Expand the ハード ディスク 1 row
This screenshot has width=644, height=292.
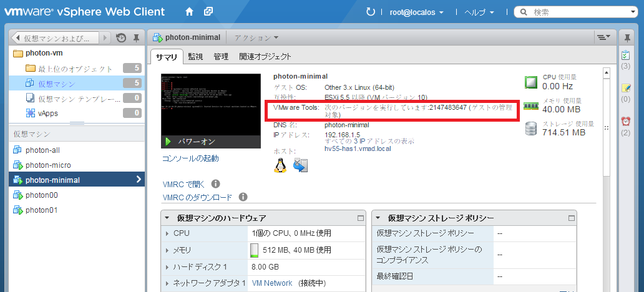pyautogui.click(x=167, y=267)
